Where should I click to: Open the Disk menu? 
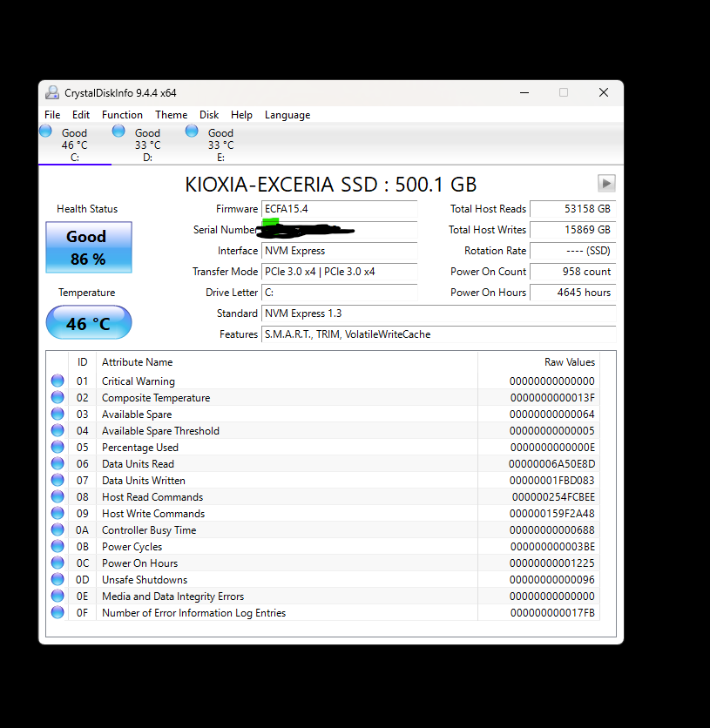pyautogui.click(x=209, y=115)
